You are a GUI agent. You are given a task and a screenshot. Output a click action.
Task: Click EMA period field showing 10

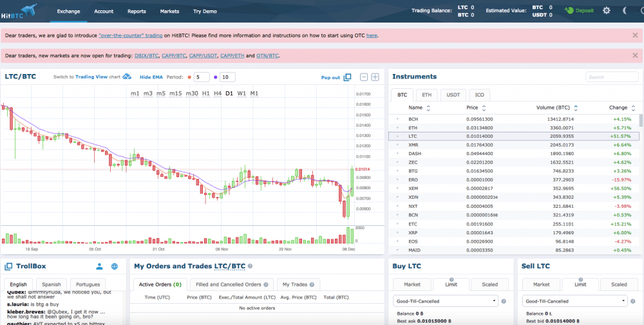pyautogui.click(x=227, y=77)
